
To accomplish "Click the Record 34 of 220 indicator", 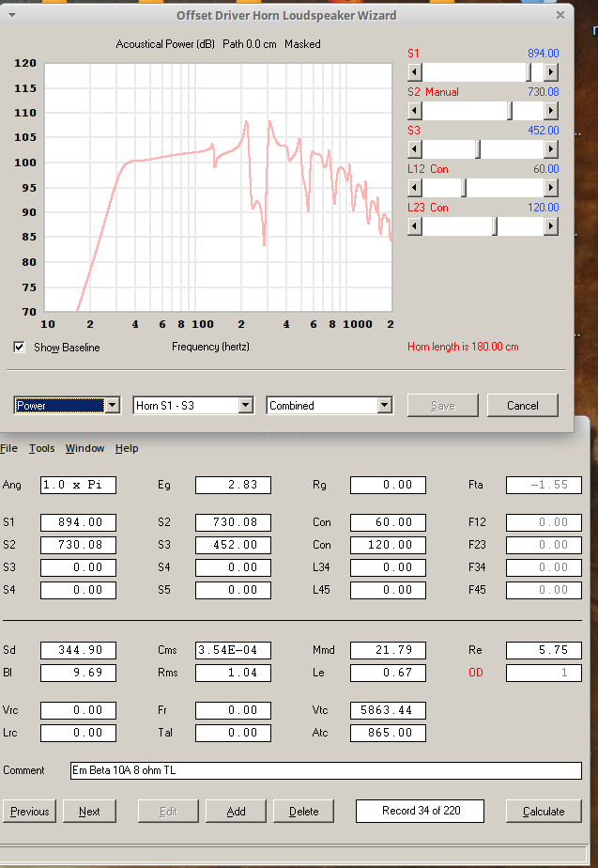I will [x=420, y=811].
